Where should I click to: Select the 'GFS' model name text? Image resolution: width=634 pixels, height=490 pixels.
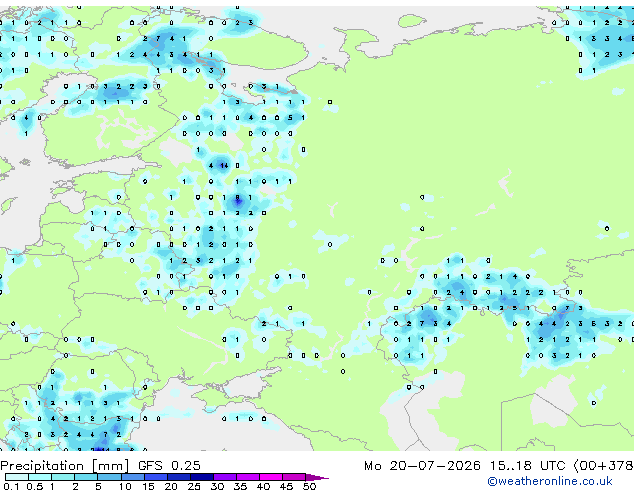pos(150,466)
